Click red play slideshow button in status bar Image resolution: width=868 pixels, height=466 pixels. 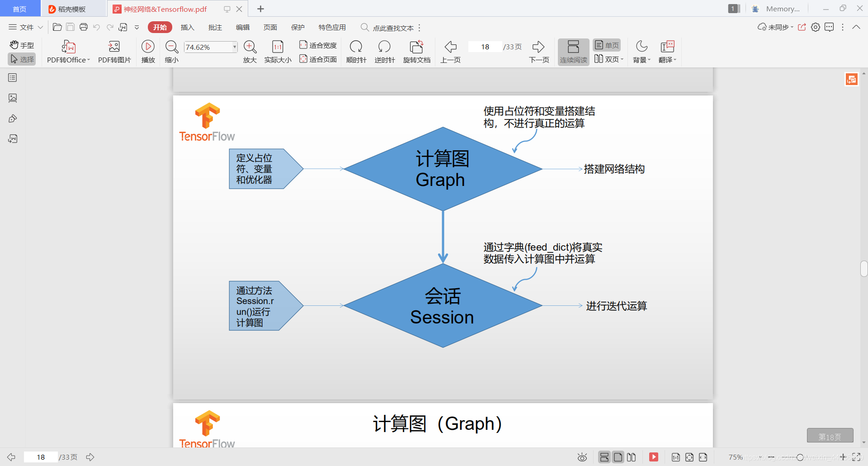click(654, 457)
